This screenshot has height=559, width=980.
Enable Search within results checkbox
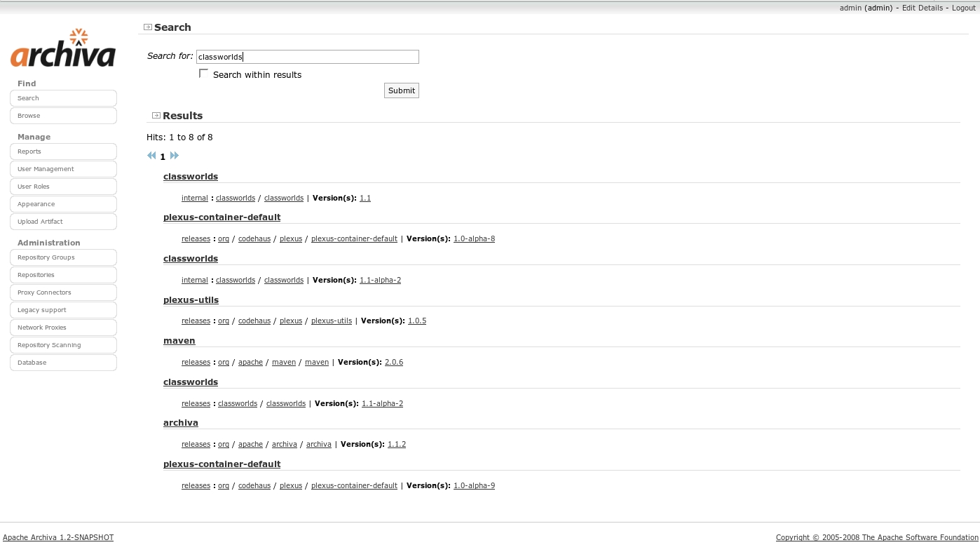(204, 74)
